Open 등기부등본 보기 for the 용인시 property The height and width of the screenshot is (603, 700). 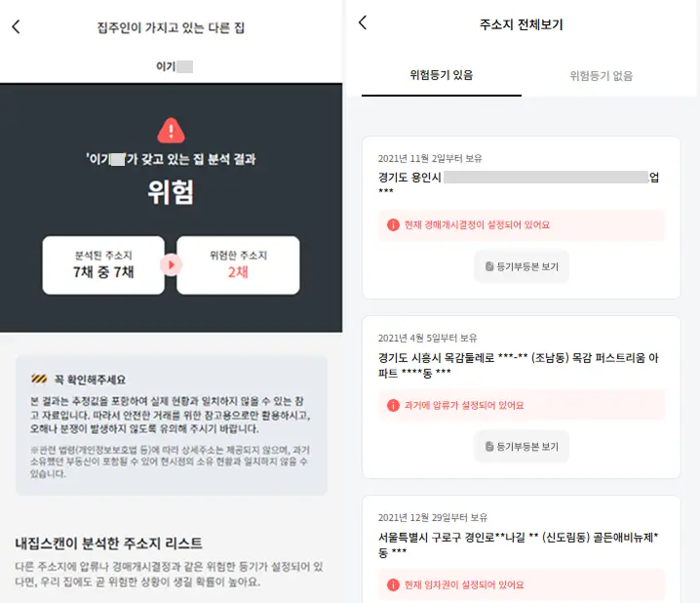coord(522,266)
